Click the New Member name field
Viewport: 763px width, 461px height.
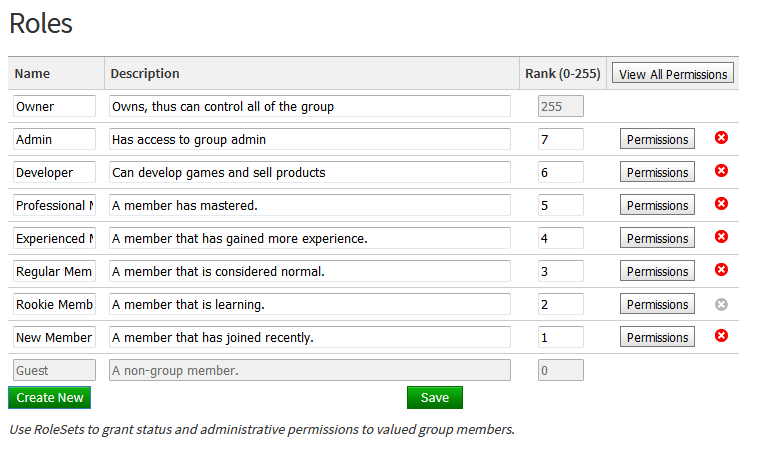tap(54, 337)
